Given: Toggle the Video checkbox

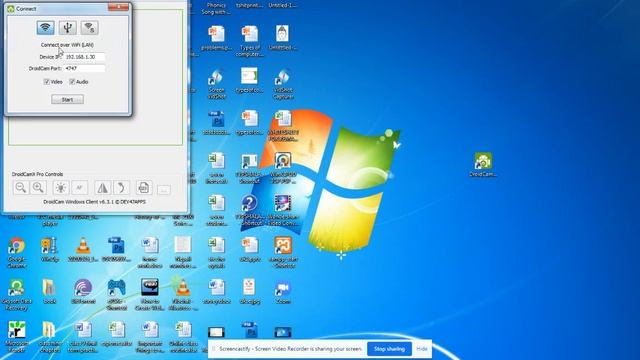Looking at the screenshot, I should click(47, 82).
